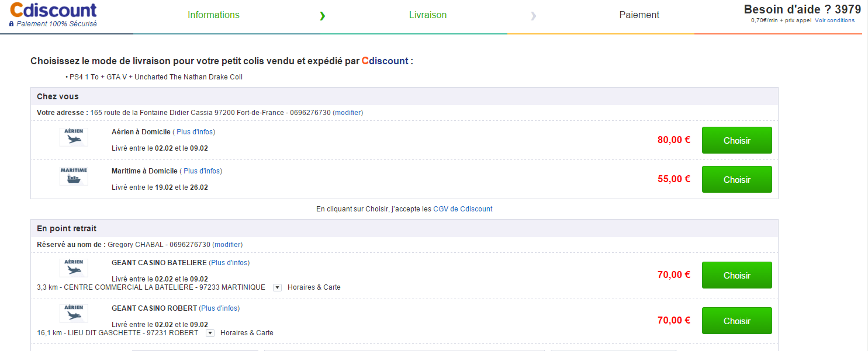Click the Besoin d'aide ? 3979 heading
This screenshot has width=868, height=351.
tap(803, 9)
